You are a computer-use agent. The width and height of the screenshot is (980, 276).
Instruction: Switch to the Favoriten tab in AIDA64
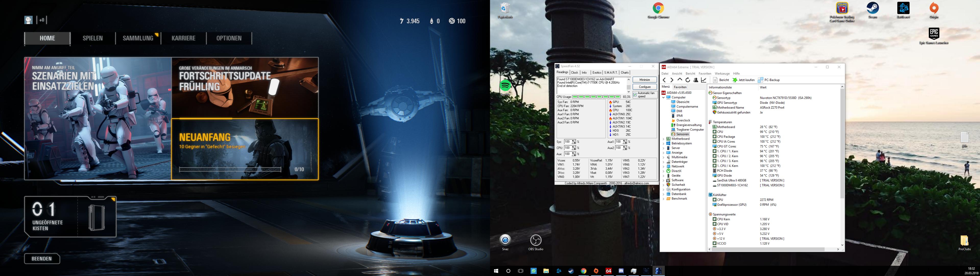coord(680,87)
